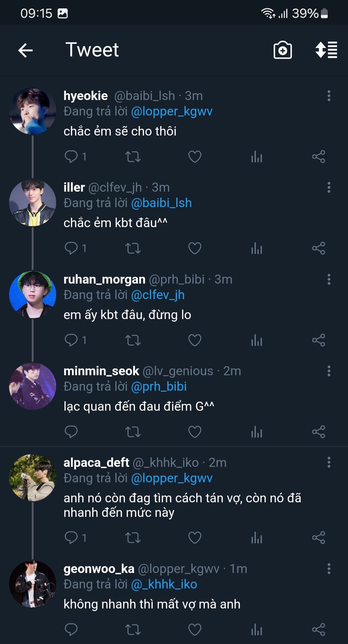Screen dimensions: 348x644
Task: Like geonwoo_ka's tweet
Action: pos(195,630)
